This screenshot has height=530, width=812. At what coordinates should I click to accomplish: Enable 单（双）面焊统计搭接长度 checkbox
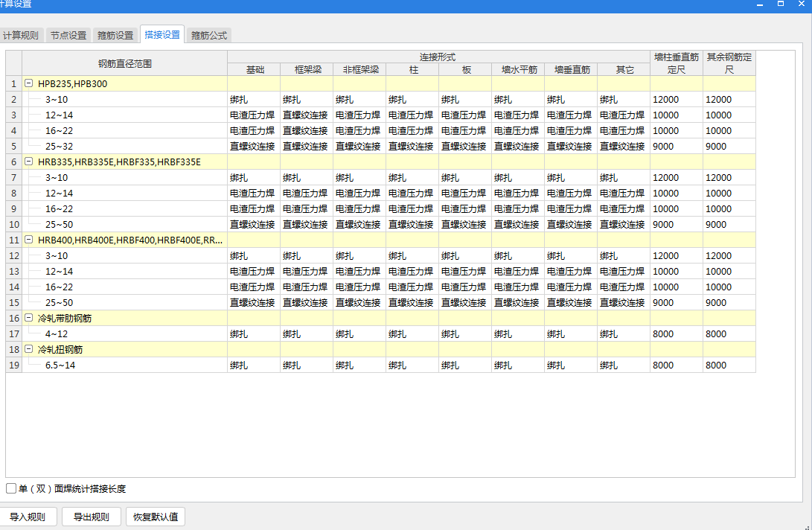point(11,488)
